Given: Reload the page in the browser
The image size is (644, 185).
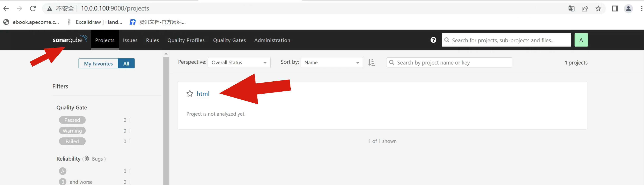Looking at the screenshot, I should [x=33, y=8].
